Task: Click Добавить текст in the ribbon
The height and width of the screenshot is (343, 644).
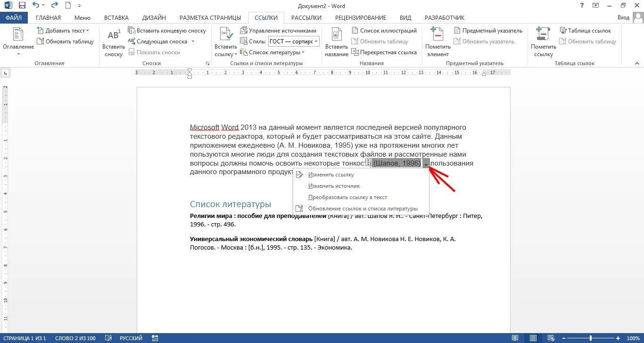Action: click(x=63, y=31)
